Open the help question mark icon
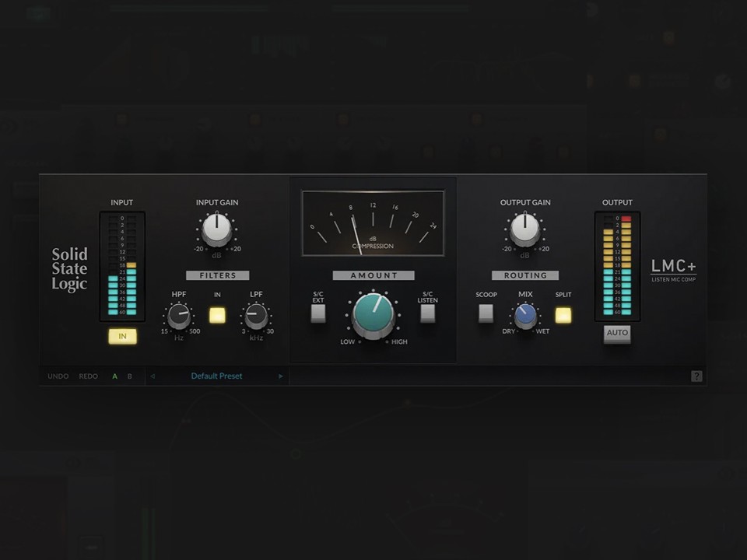 [x=696, y=376]
